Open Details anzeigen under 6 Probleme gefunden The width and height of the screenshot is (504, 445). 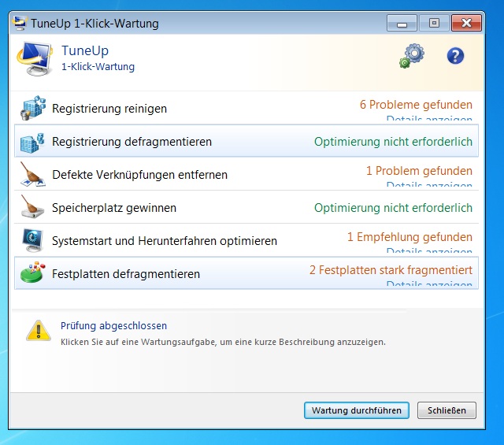(x=429, y=119)
